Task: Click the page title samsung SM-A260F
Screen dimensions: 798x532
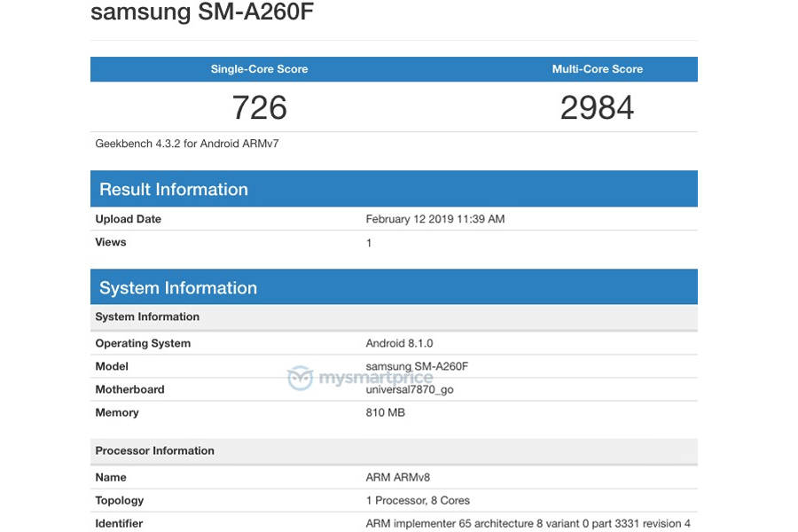Action: tap(202, 12)
